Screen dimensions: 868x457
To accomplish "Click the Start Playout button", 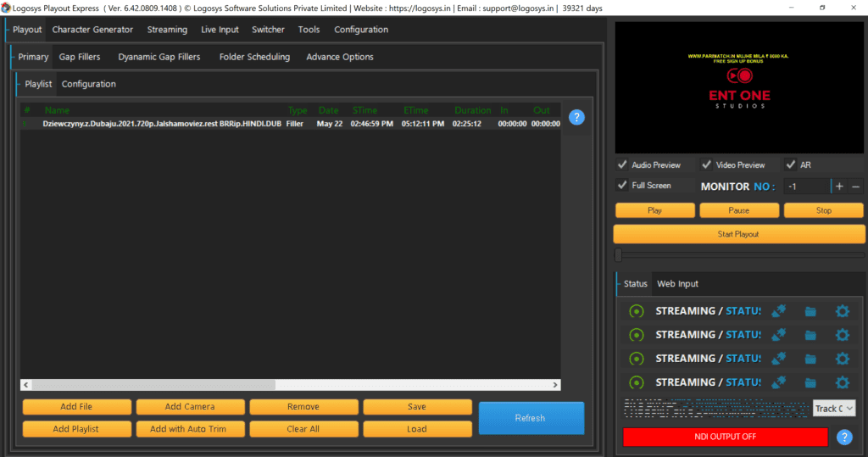I will pos(738,234).
